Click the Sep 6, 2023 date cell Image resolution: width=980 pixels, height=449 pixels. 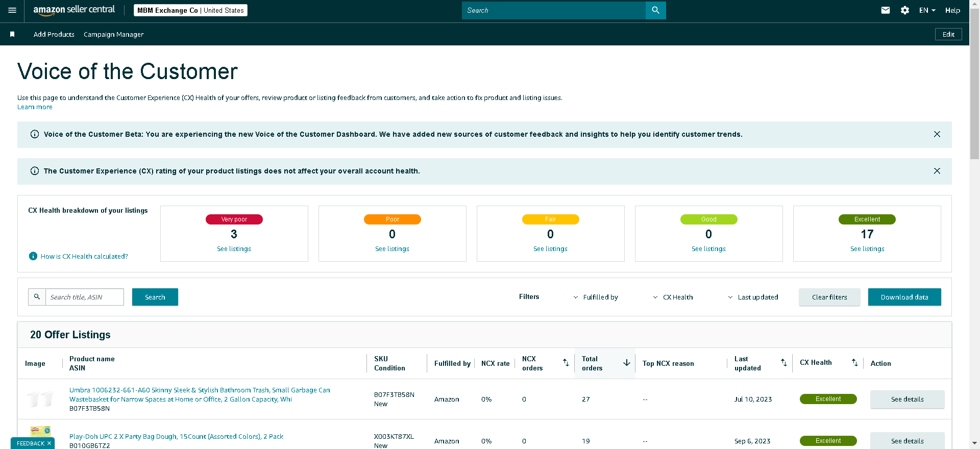point(752,441)
